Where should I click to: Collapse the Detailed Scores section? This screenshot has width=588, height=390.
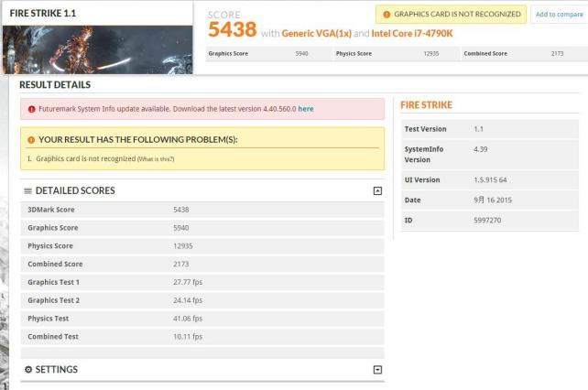pyautogui.click(x=377, y=190)
